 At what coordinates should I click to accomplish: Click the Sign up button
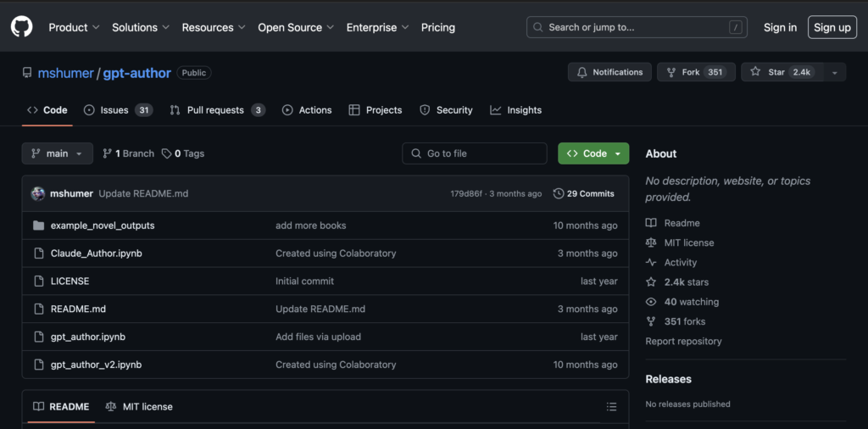pyautogui.click(x=832, y=27)
